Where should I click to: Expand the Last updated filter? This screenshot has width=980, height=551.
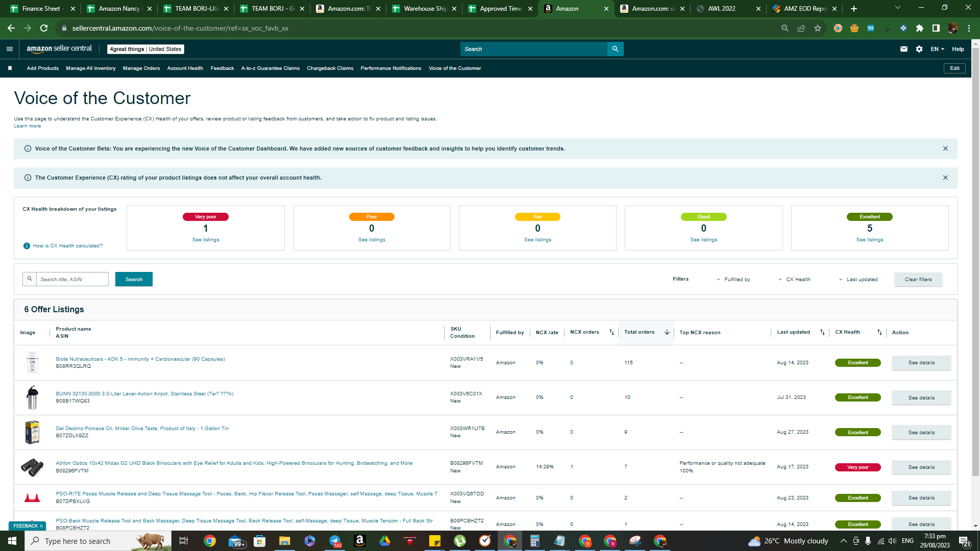858,280
